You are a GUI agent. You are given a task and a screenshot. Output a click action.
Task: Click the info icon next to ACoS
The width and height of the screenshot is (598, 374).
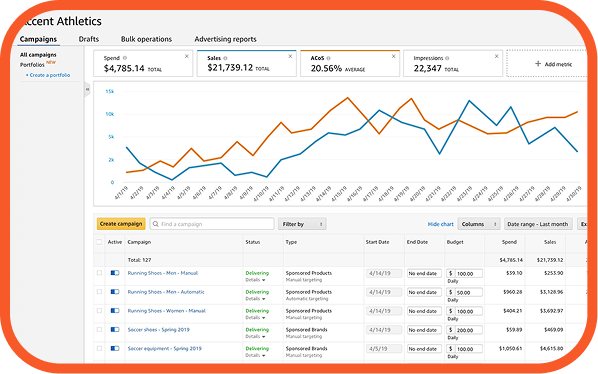328,58
